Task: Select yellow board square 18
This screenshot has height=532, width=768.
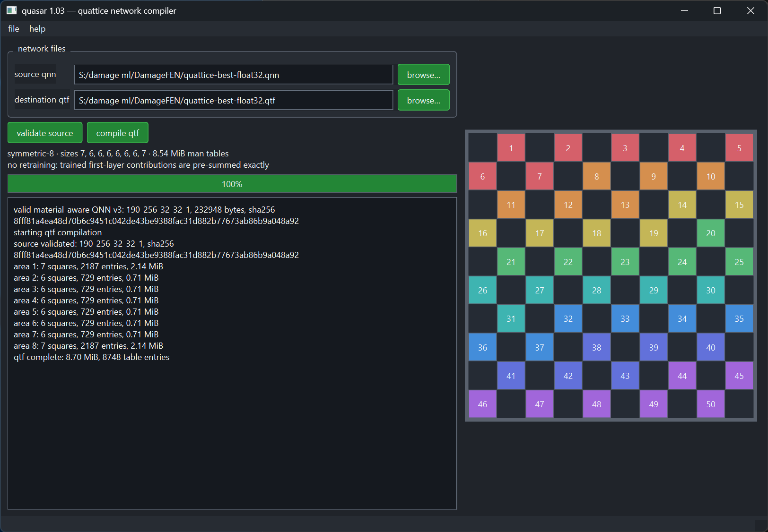Action: (x=597, y=233)
